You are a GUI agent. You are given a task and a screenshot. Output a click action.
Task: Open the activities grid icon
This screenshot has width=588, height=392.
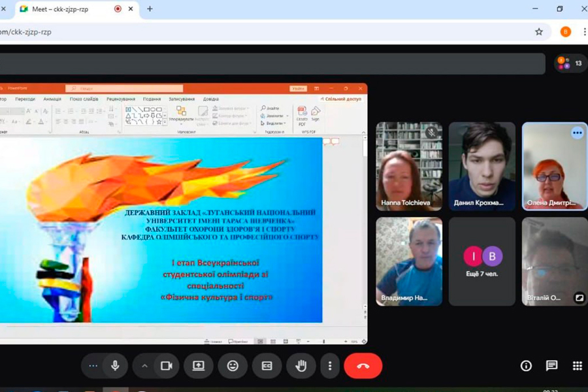(578, 366)
